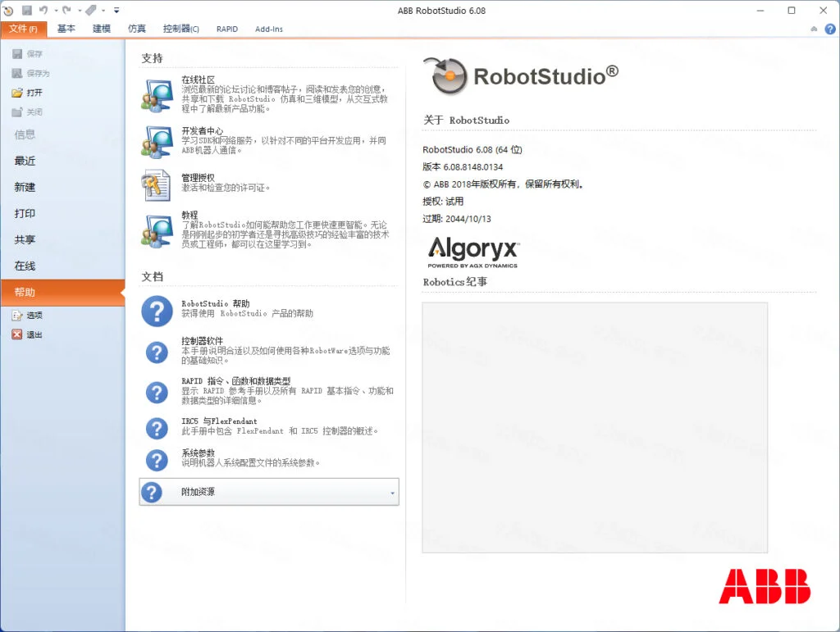The width and height of the screenshot is (840, 632).
Task: Open the RobotStudio 帮助 document title
Action: point(216,303)
